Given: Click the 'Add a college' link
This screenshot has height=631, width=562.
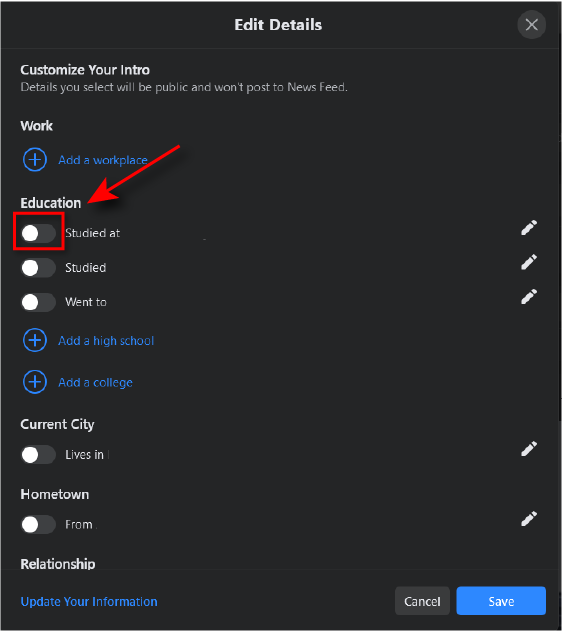Looking at the screenshot, I should 95,382.
